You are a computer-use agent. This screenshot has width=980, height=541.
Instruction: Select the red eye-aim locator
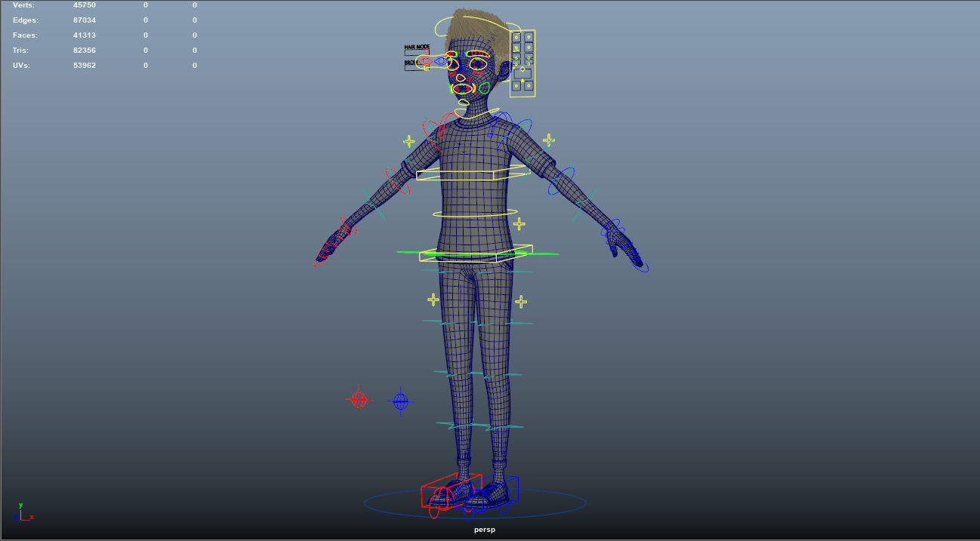pos(359,398)
